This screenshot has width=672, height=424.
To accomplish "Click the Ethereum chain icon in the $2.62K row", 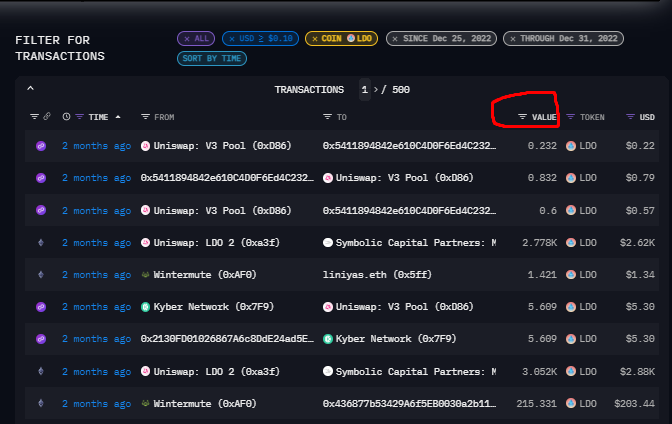I will pos(41,243).
